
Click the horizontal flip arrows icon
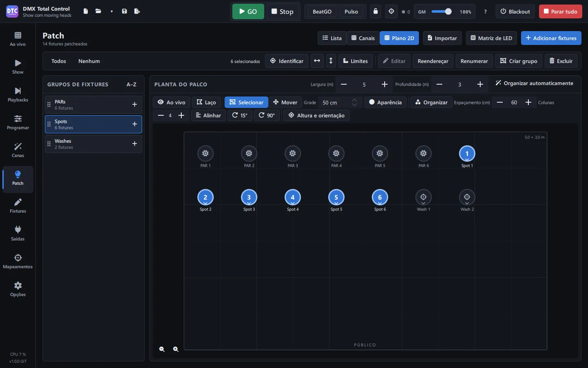pos(317,61)
